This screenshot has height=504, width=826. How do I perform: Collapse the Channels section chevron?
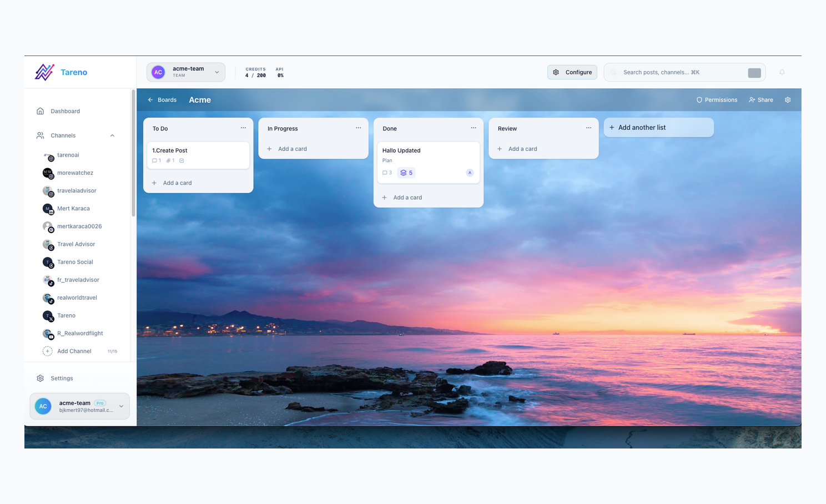click(112, 135)
